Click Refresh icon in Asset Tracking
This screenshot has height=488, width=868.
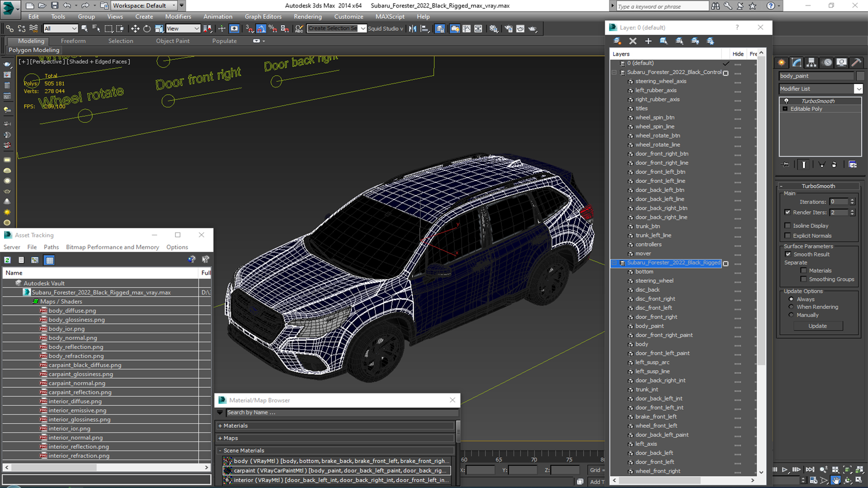[x=8, y=260]
